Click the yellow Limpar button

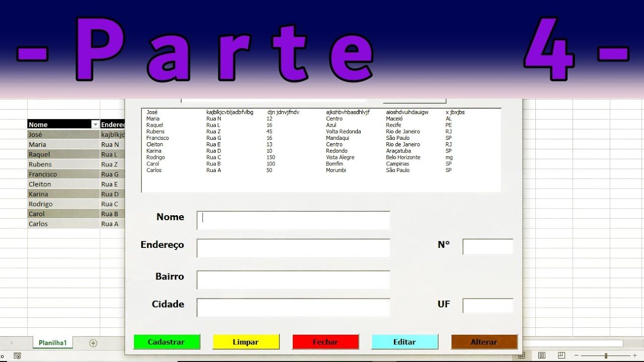click(x=246, y=342)
